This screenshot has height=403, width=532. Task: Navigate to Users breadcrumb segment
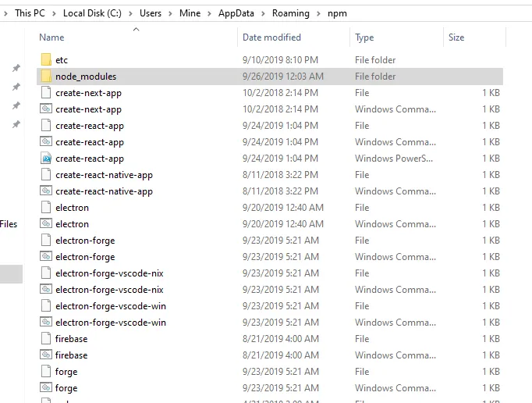click(x=151, y=13)
